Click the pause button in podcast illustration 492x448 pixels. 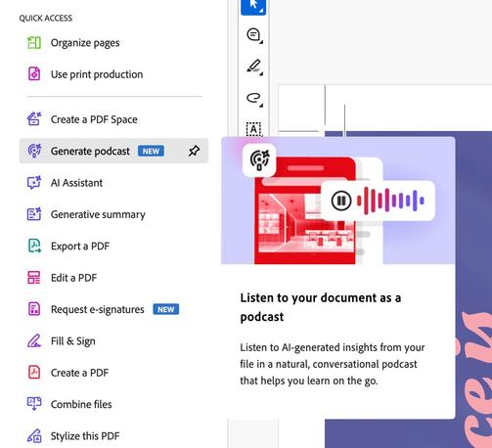click(x=341, y=201)
